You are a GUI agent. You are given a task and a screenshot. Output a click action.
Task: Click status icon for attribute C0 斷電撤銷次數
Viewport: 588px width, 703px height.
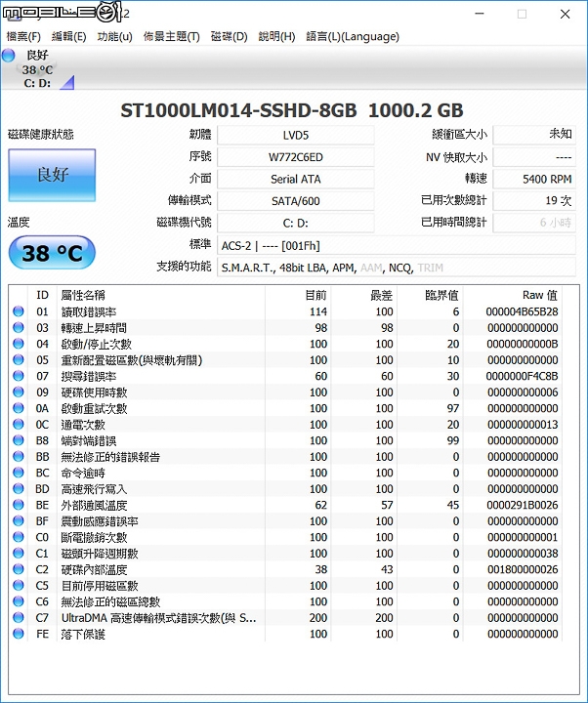(x=19, y=537)
